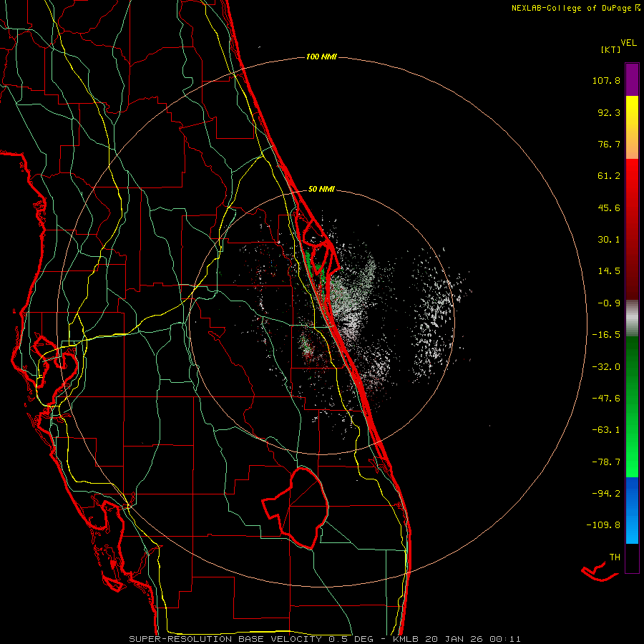Pick the red segment of the color bar

click(632, 229)
